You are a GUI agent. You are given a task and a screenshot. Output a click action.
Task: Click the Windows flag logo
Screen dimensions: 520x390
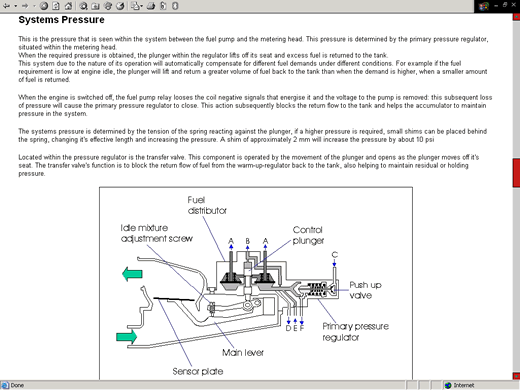click(484, 6)
